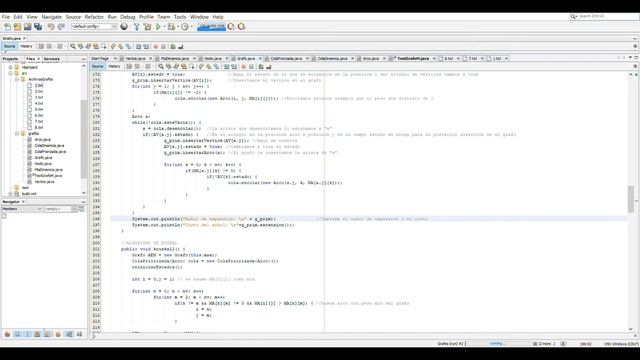Click the '2 more' status bar entry

point(543,344)
